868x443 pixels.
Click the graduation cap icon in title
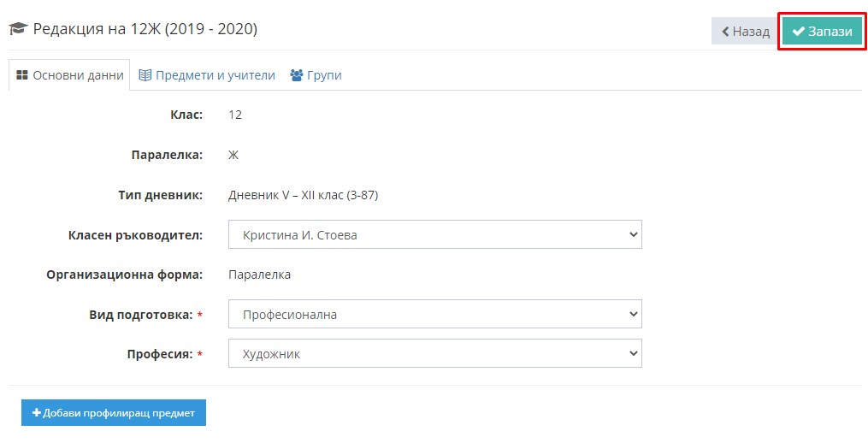click(x=18, y=29)
